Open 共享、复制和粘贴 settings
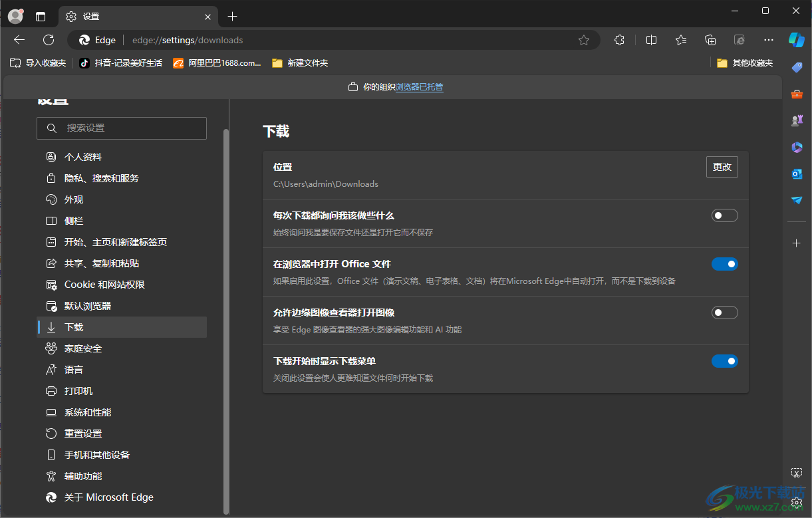 point(122,263)
